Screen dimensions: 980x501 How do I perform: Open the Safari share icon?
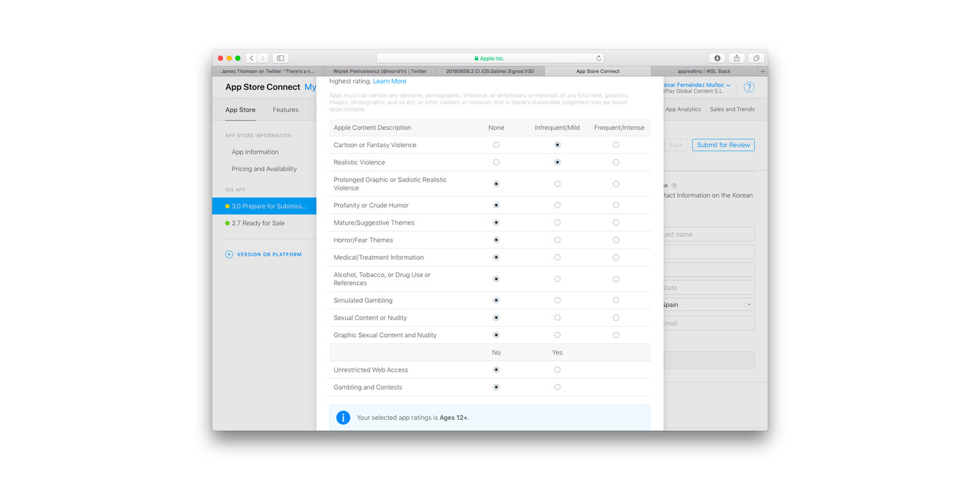click(x=736, y=58)
